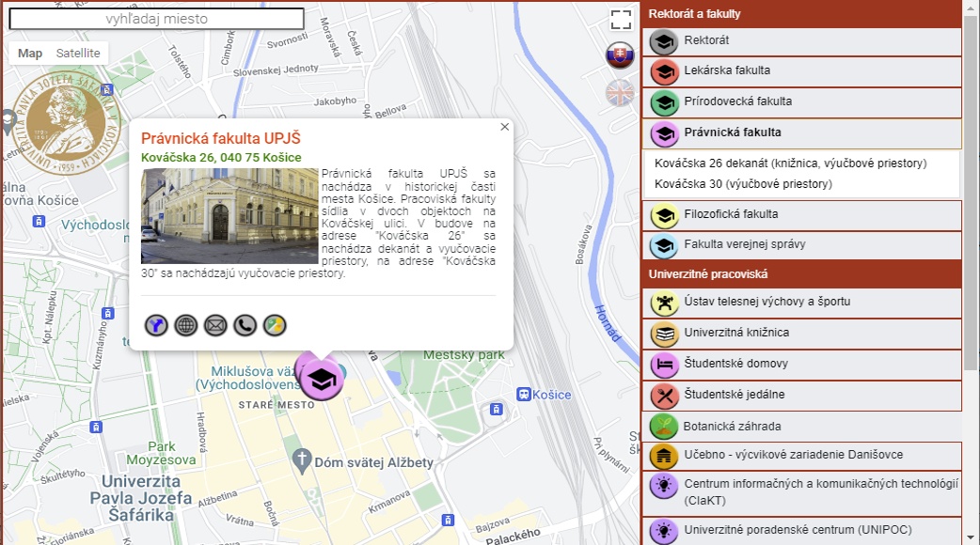The width and height of the screenshot is (980, 545).
Task: Click the Právnická fakulta UPJŠ popup title
Action: (x=221, y=138)
